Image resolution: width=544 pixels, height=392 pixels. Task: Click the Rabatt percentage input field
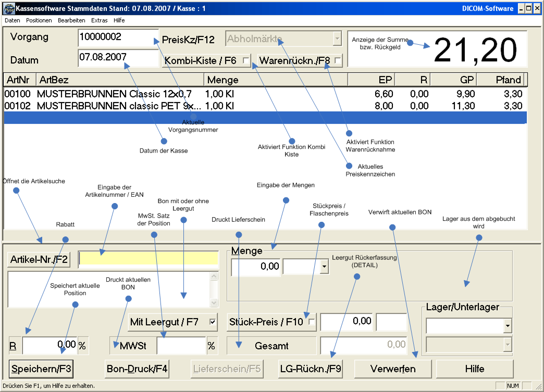[49, 345]
